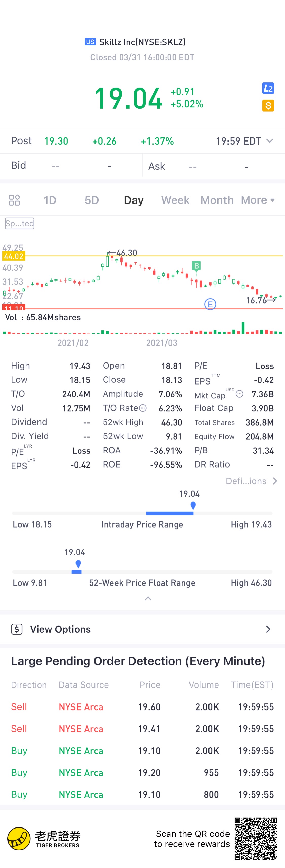285x868 pixels.
Task: Open the More timeframe dropdown
Action: click(x=258, y=200)
